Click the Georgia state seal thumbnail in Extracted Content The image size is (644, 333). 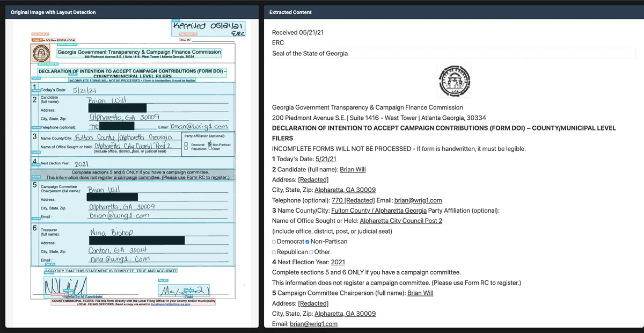[453, 81]
